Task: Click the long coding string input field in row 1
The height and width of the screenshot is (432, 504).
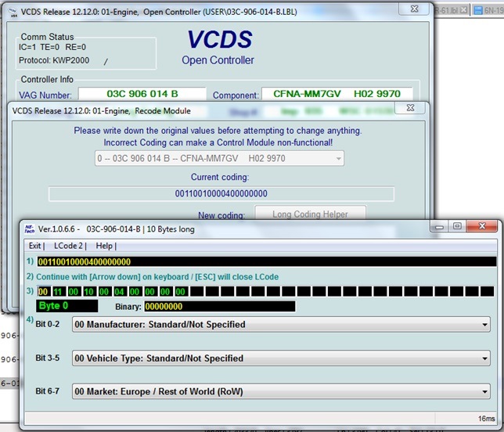Action: (x=266, y=261)
